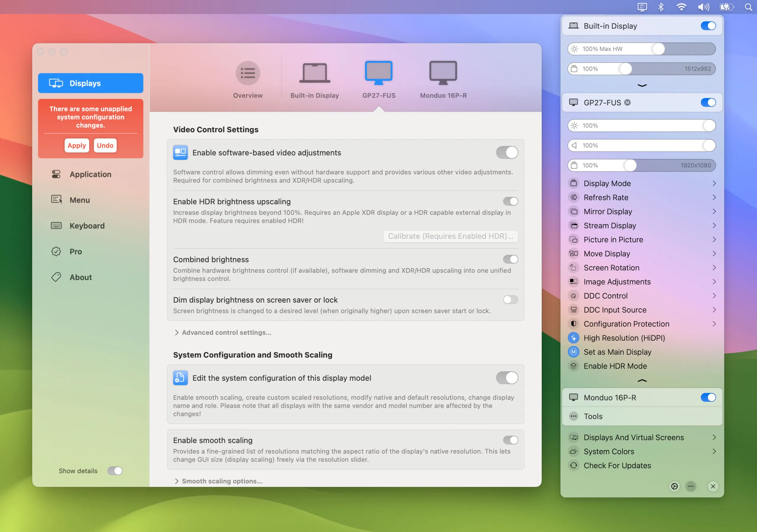Screen dimensions: 757x532
Task: Undo the unapplied configuration changes
Action: [x=105, y=146]
